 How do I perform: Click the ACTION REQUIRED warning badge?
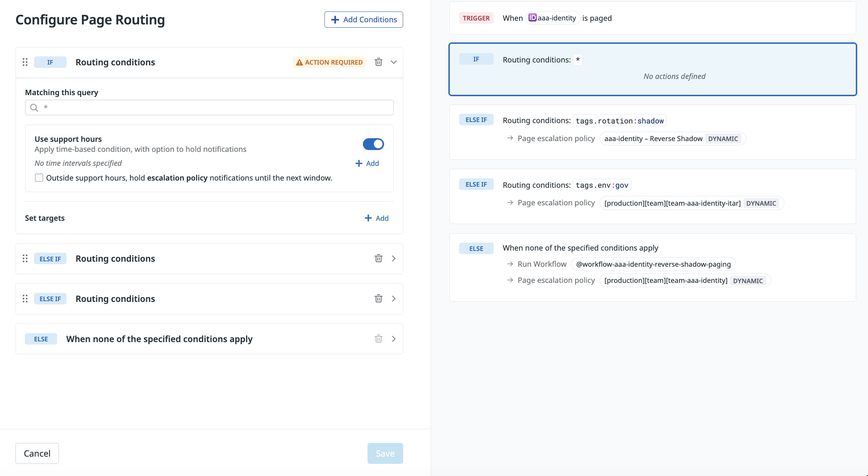click(329, 62)
